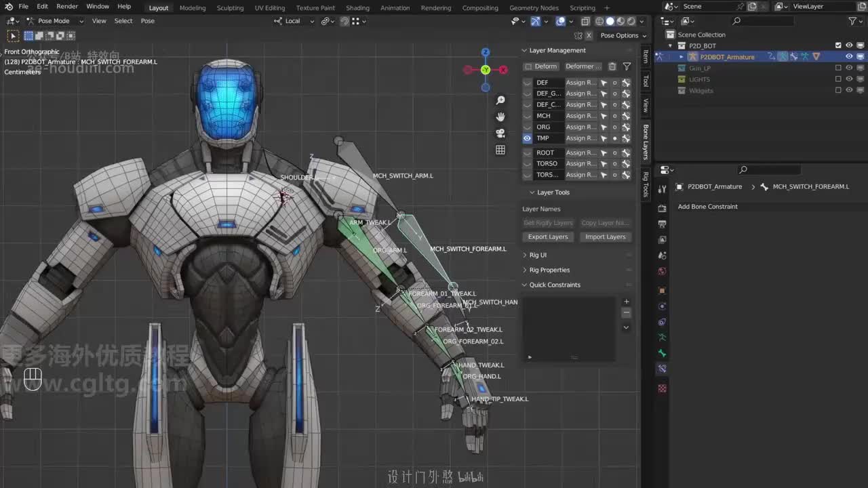This screenshot has width=868, height=488.
Task: Open the Pose Options dropdown
Action: coord(623,35)
